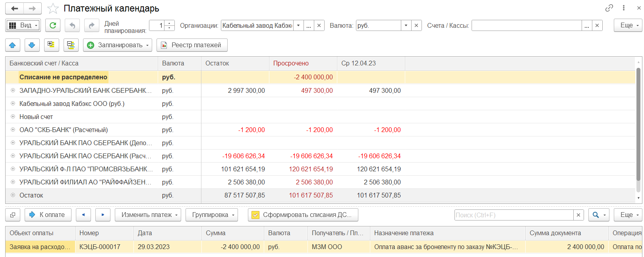The width and height of the screenshot is (644, 257).
Task: Expand УРАЛЬСКИЙ ФИЛИАЛ АО "РАЙФФАЙЗЕН row
Action: 13,182
